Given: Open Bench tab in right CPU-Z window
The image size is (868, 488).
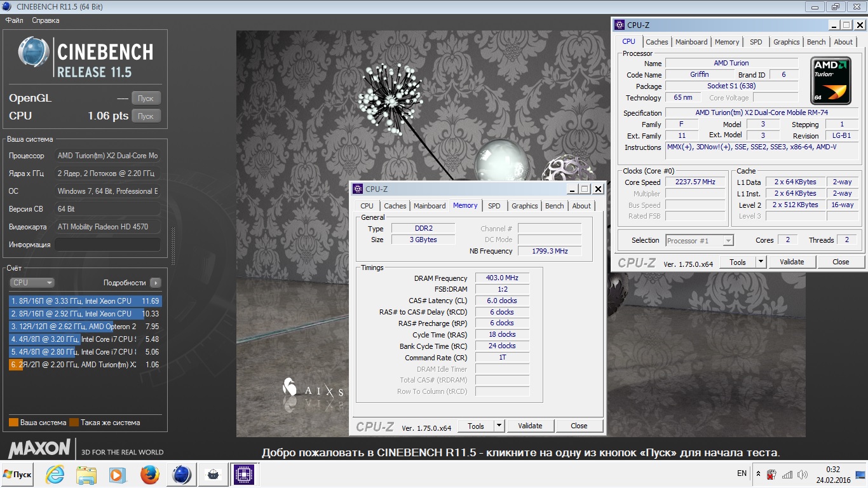Looking at the screenshot, I should 817,42.
